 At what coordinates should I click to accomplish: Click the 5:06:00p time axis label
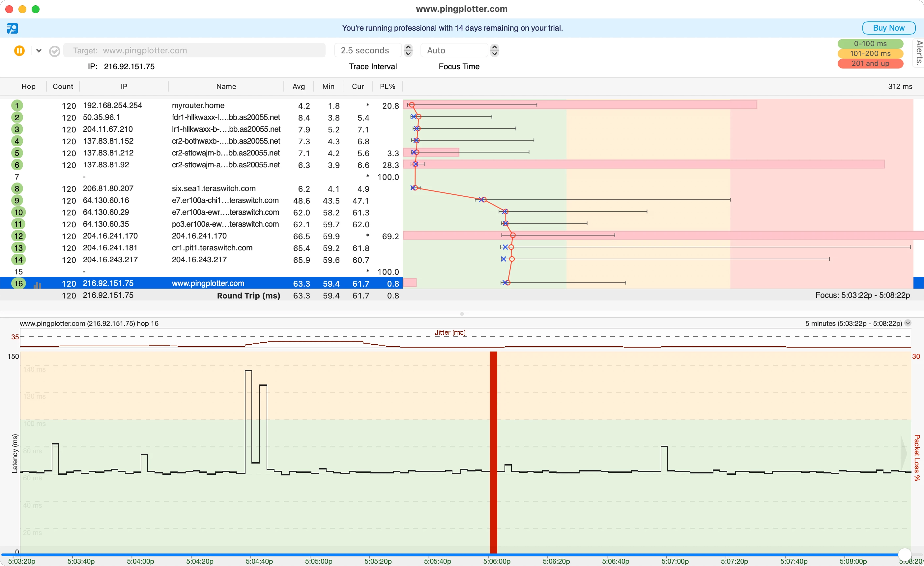(x=497, y=561)
